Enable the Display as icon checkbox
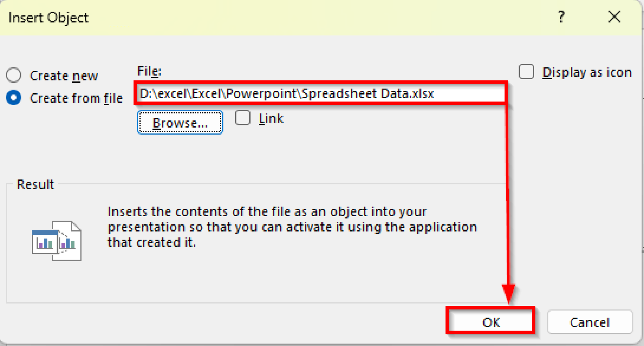Viewport: 644px width, 346px height. [x=526, y=72]
